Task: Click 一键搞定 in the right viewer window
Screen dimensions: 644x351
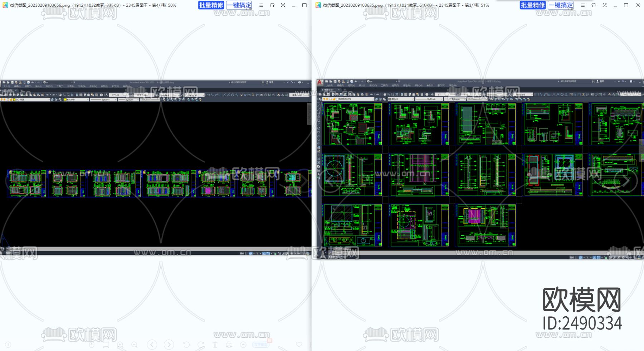Action: (x=561, y=5)
